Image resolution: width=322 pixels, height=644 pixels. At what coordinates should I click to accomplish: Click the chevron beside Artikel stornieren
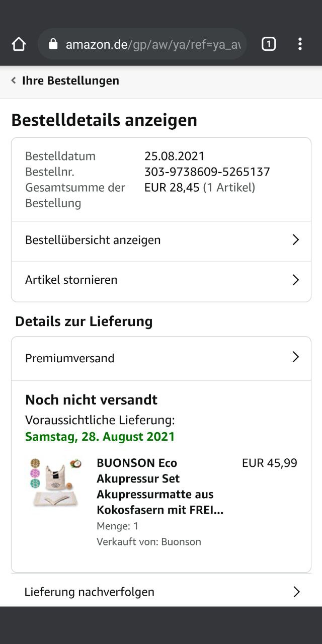tap(296, 280)
